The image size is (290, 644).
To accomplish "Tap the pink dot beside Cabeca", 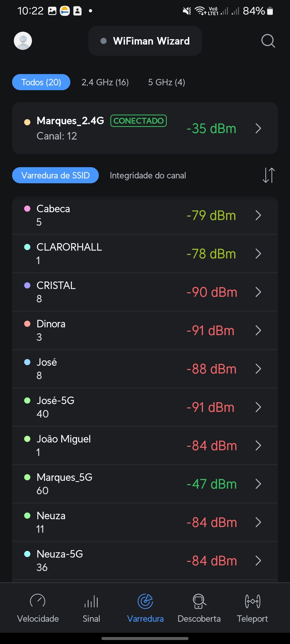I will (x=27, y=209).
